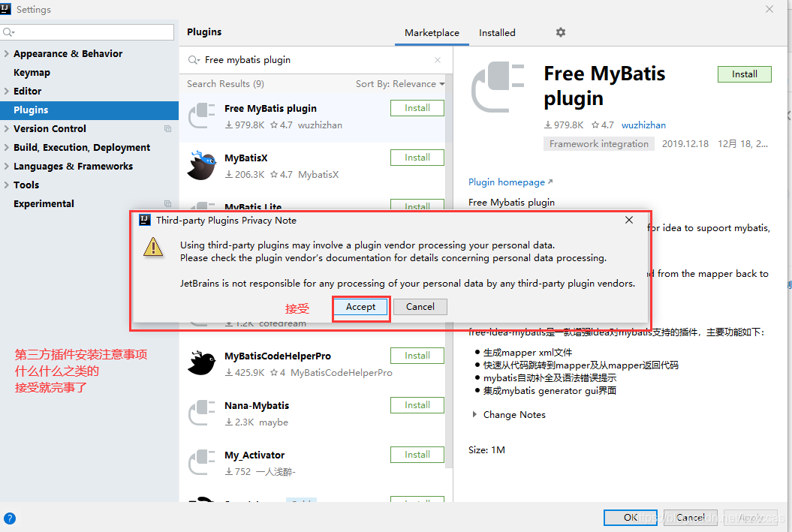Open the plugins gear settings menu
The height and width of the screenshot is (532, 792).
click(x=560, y=32)
